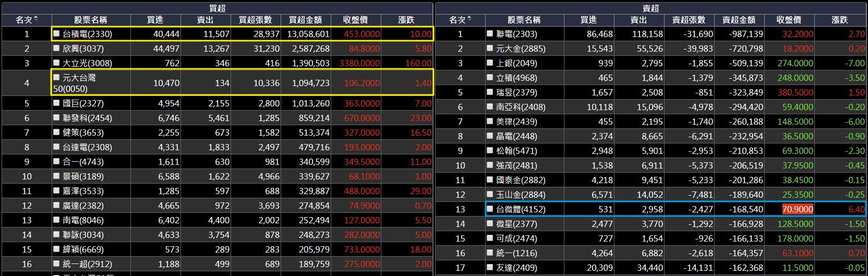868x276 pixels.
Task: Sort 賣超 table by 買進 column
Action: pos(589,20)
